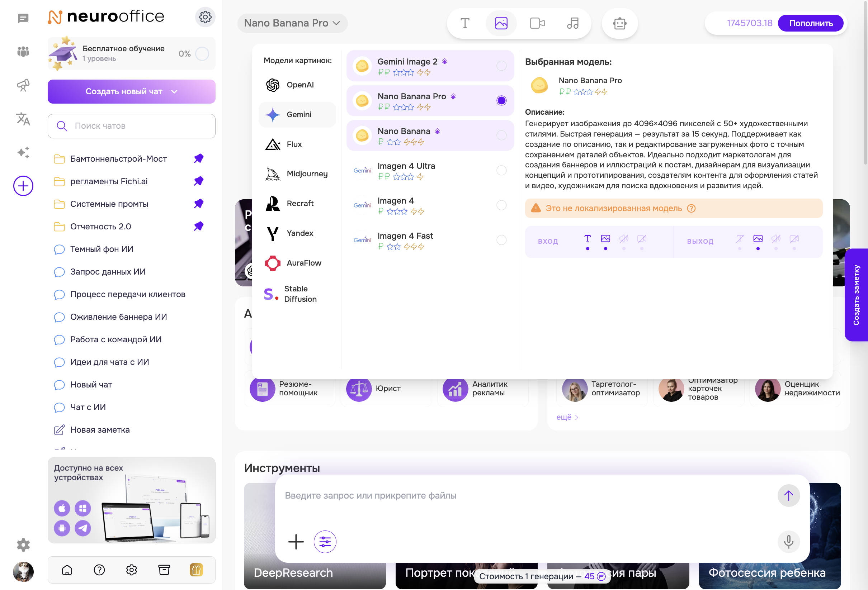The image size is (868, 590).
Task: Open the gift icon in bottom bar
Action: point(196,570)
